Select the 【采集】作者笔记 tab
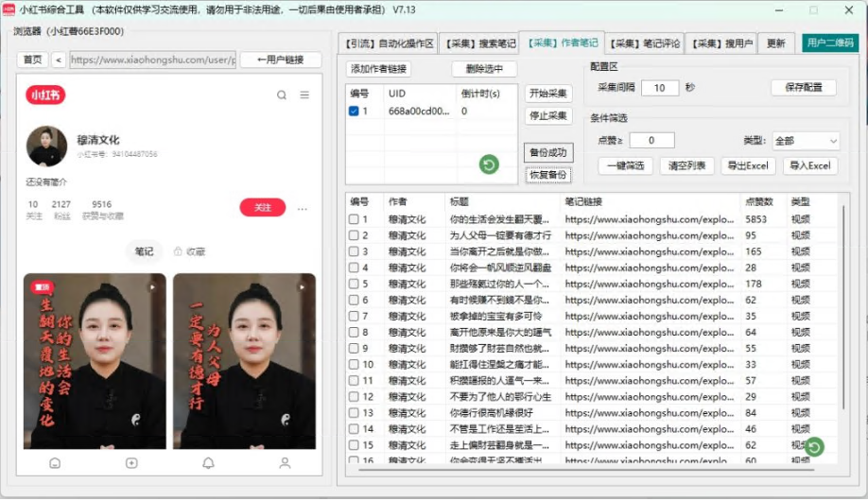868x501 pixels. click(x=562, y=43)
